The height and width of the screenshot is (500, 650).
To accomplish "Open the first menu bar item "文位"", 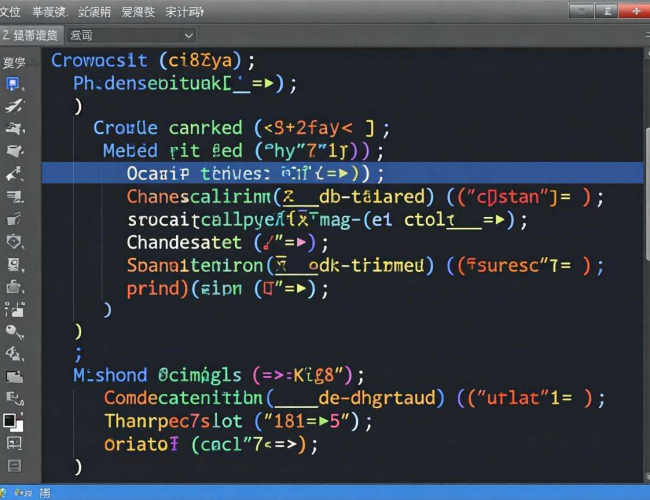I will 12,11.
